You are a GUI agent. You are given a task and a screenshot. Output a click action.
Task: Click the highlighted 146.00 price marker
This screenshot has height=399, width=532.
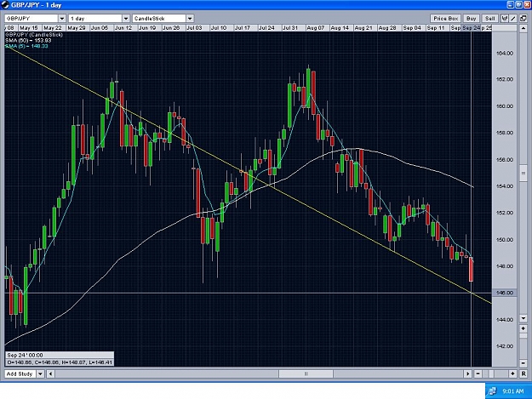505,293
